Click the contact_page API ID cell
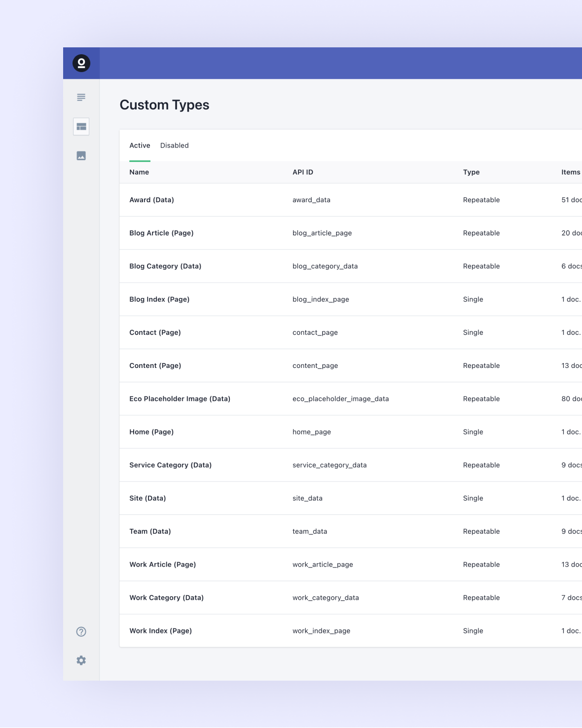The height and width of the screenshot is (728, 582). click(315, 332)
